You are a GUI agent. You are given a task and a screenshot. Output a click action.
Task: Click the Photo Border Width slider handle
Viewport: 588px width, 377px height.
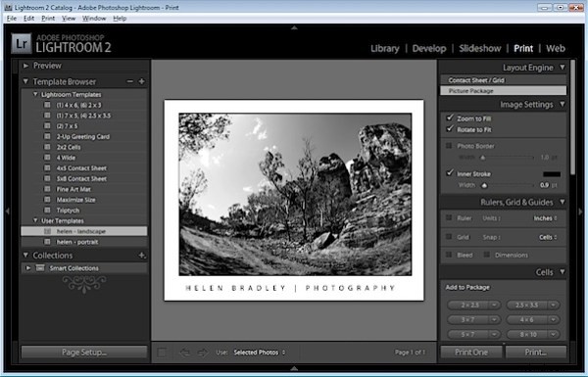483,158
